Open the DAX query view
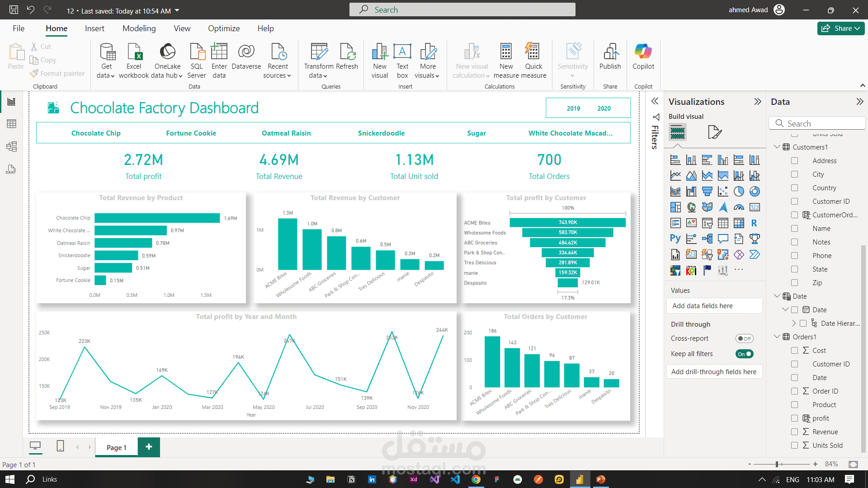This screenshot has width=868, height=488. point(11,169)
